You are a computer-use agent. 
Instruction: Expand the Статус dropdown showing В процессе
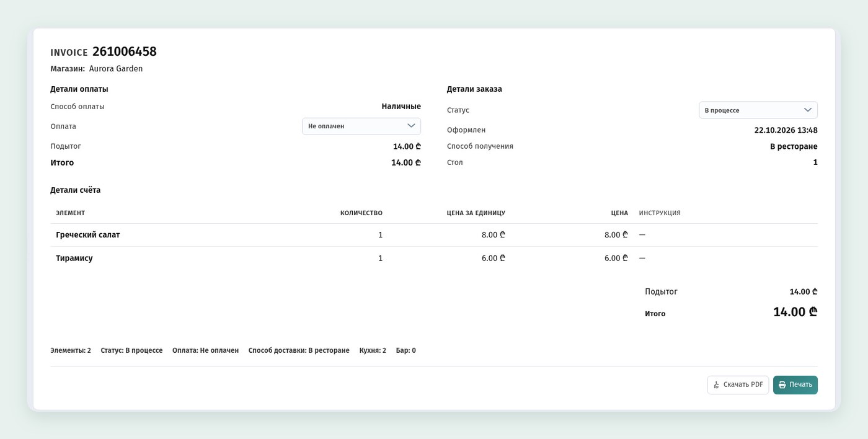[x=758, y=110]
